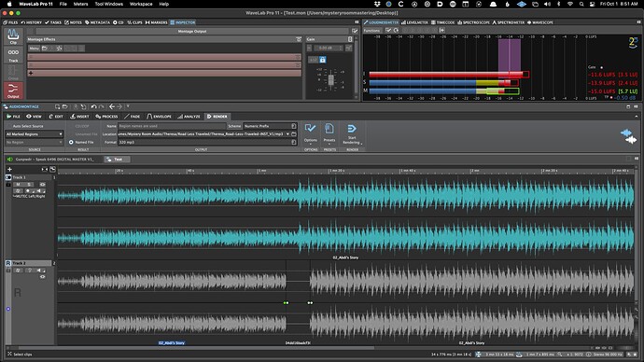Screen dimensions: 644x362
Task: Open the CD tab
Action: [x=119, y=22]
